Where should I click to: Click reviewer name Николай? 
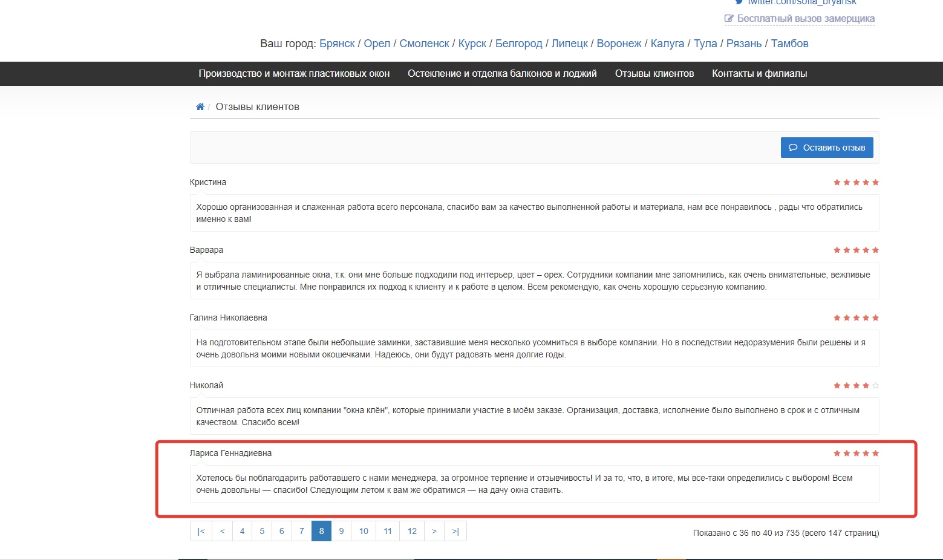206,385
